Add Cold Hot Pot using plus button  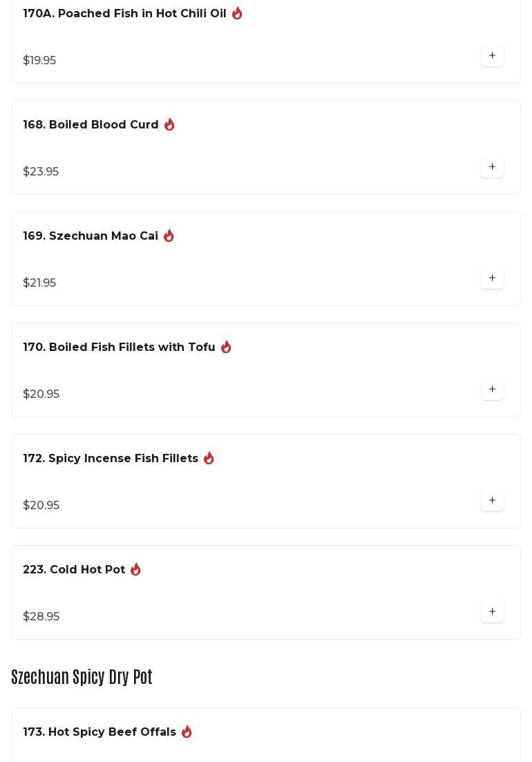coord(492,612)
